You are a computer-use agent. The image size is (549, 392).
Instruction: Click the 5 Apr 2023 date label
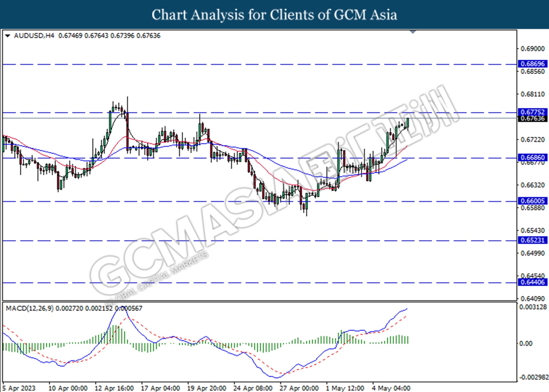tap(19, 388)
